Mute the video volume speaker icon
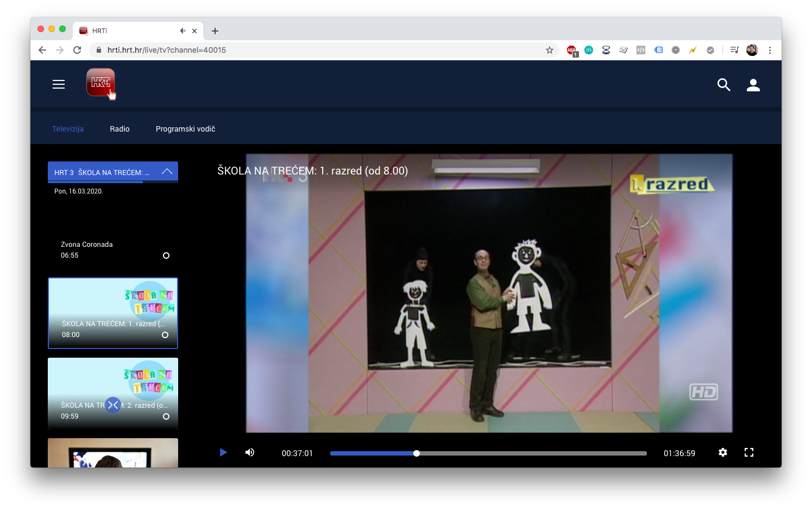Viewport: 812px width, 511px height. pyautogui.click(x=250, y=452)
